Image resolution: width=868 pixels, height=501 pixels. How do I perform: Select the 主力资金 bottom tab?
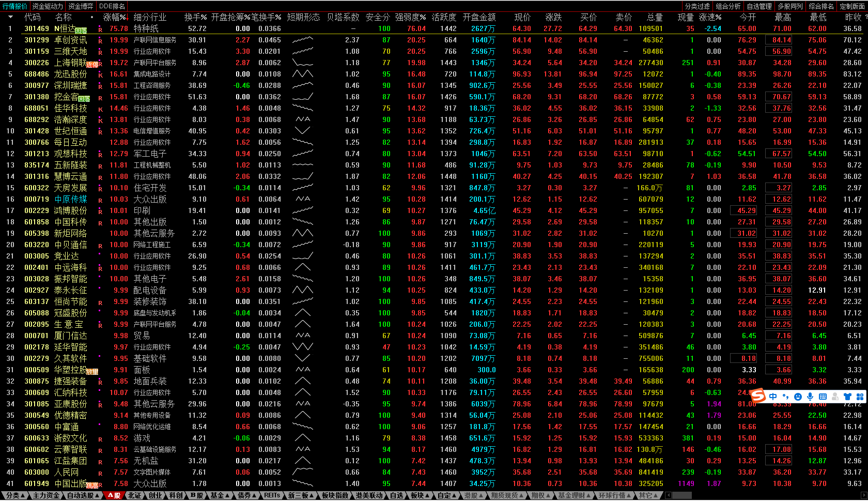coord(46,495)
